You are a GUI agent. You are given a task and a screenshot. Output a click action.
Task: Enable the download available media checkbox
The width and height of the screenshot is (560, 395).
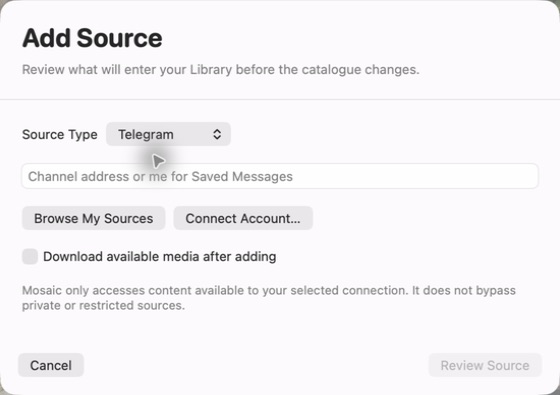(30, 256)
